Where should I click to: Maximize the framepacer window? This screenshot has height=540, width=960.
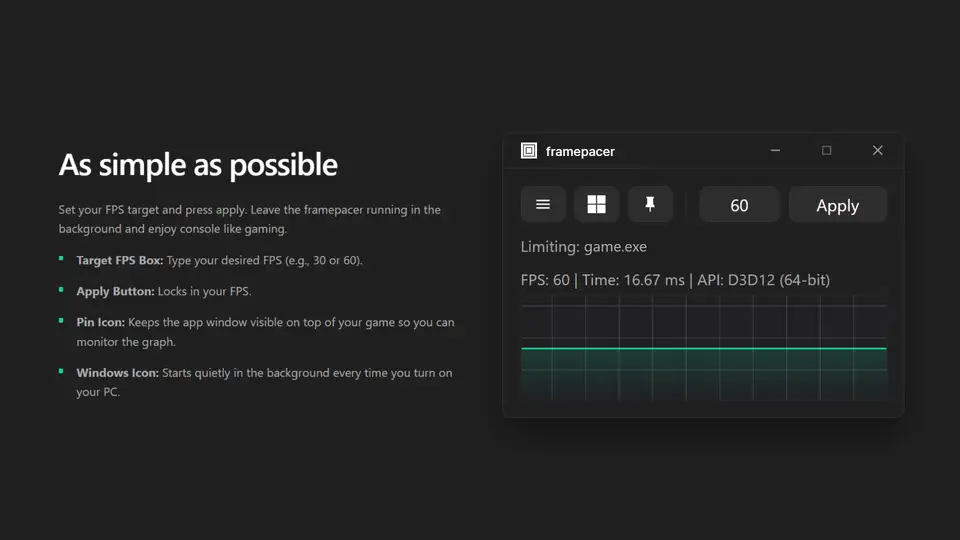tap(827, 151)
